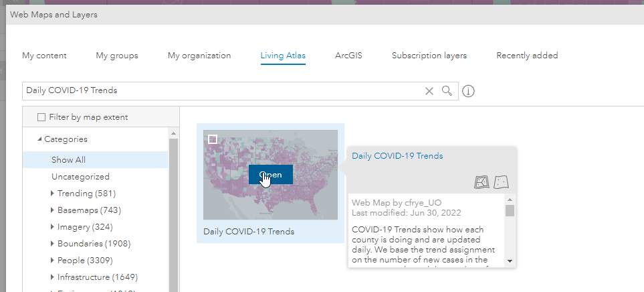This screenshot has height=292, width=644.
Task: Open the search info icon
Action: pyautogui.click(x=468, y=91)
